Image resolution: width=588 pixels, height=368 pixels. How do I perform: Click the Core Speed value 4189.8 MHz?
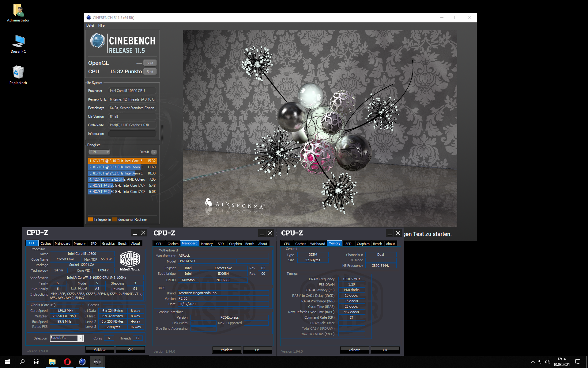pyautogui.click(x=64, y=311)
